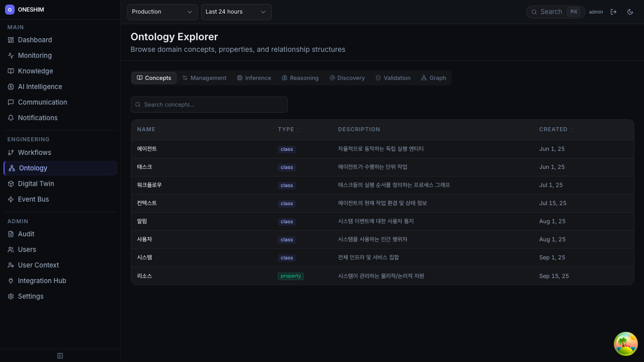The image size is (644, 362).
Task: Click the admin account label
Action: pos(596,12)
